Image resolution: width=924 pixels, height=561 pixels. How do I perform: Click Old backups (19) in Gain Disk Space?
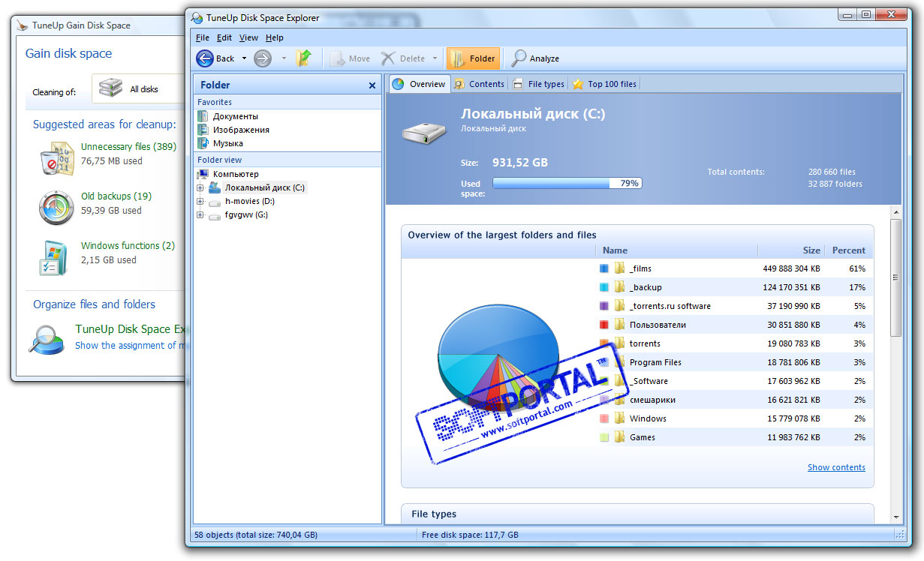click(x=116, y=196)
